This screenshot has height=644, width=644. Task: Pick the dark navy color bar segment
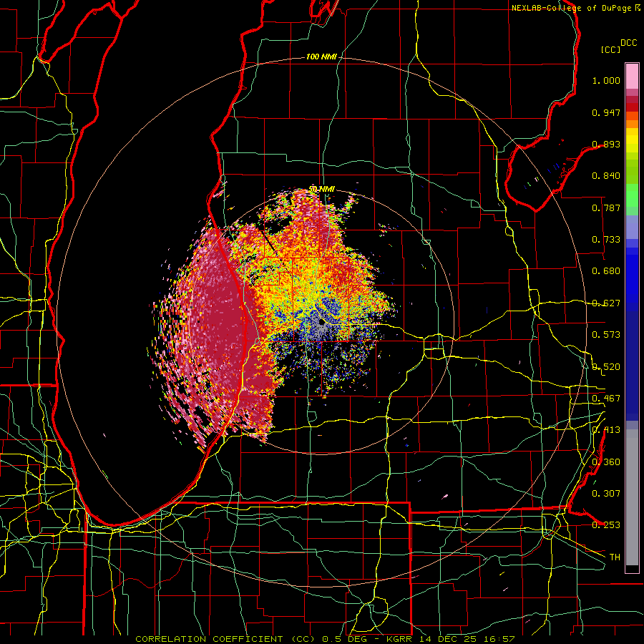(x=632, y=366)
